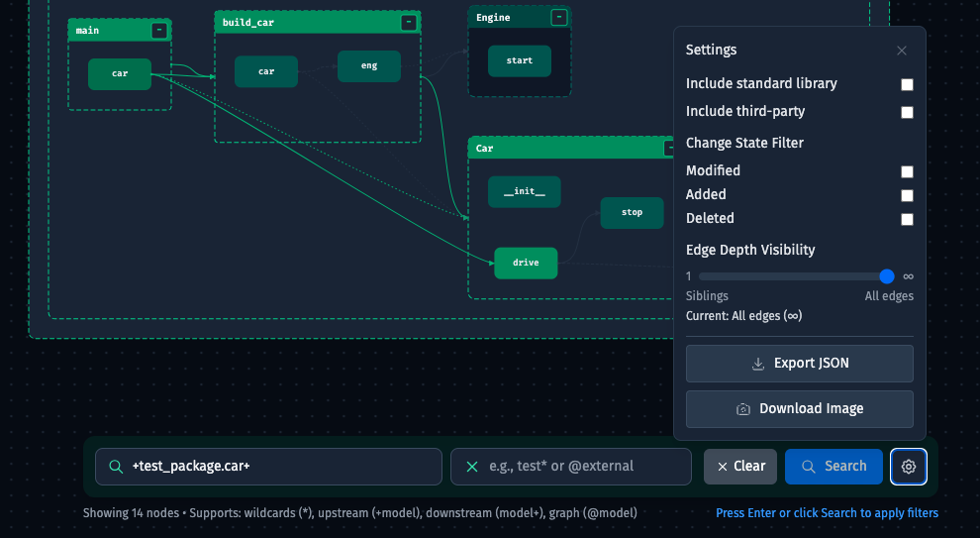Click the Export JSON button

(800, 364)
